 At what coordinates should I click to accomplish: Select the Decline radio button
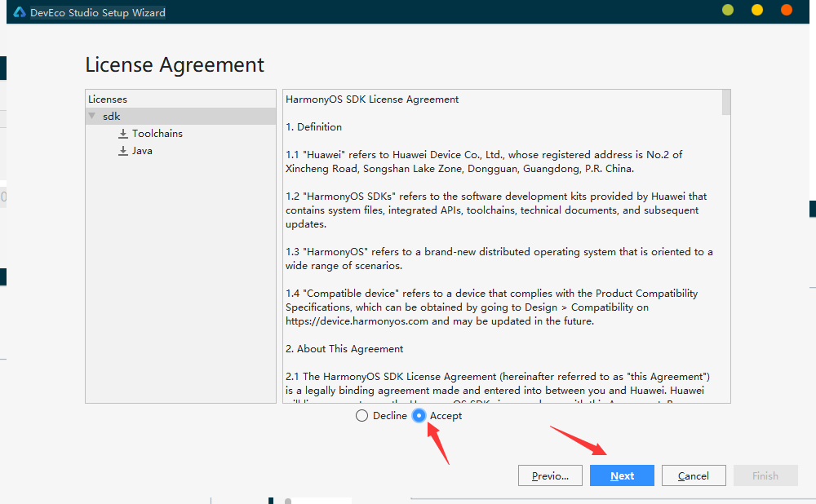[x=361, y=416]
